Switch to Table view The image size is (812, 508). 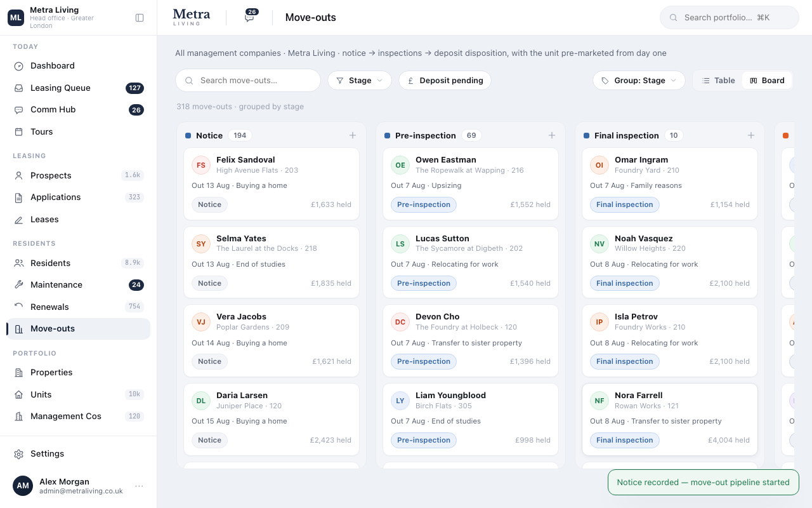pos(718,81)
